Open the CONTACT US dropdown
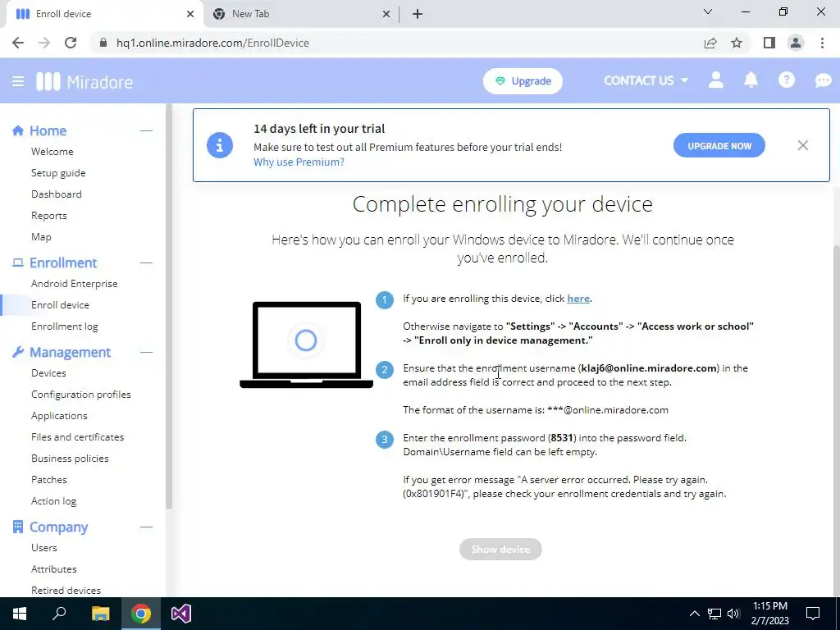 (x=646, y=81)
